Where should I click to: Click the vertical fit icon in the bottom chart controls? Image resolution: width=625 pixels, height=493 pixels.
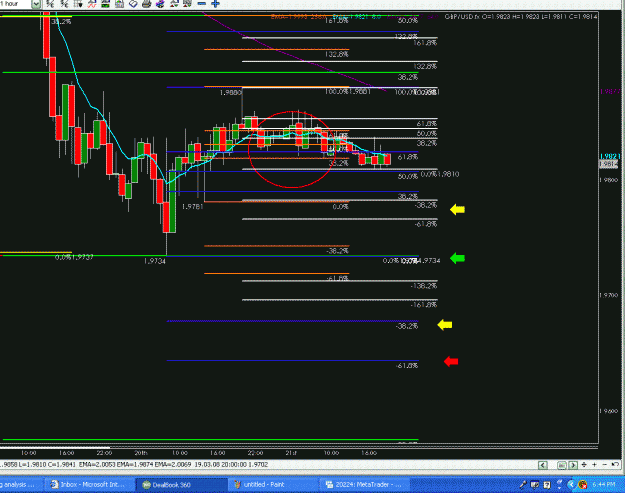584,465
